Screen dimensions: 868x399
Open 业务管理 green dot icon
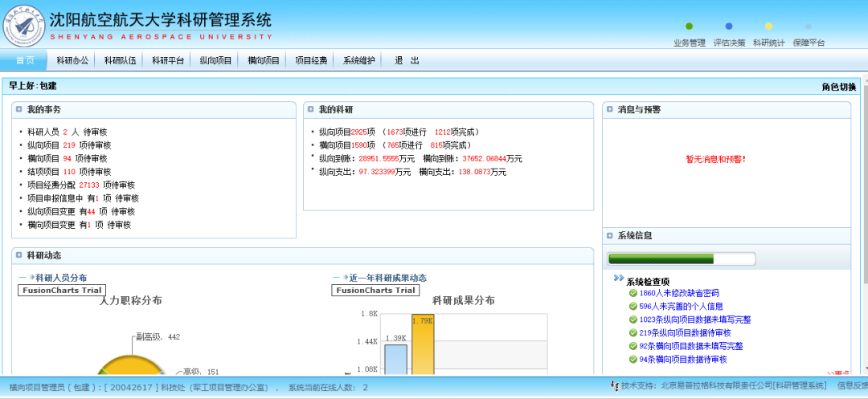coord(689,26)
